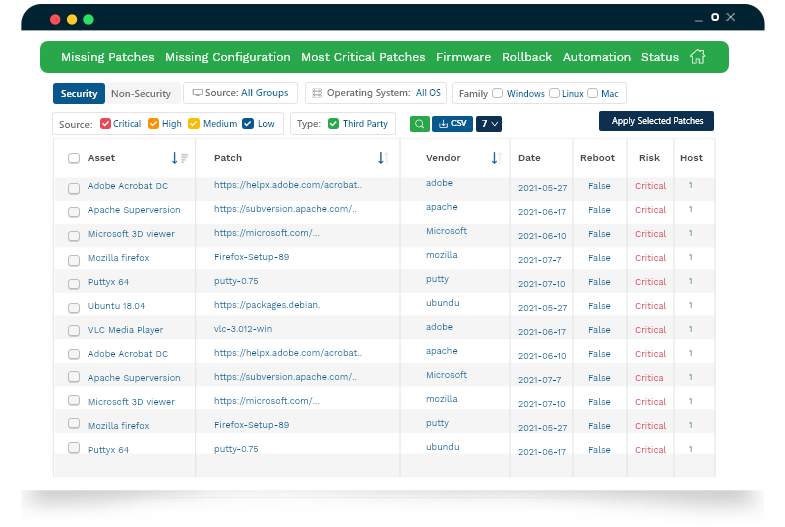Click the green window dot in title bar
785x527 pixels.
89,20
